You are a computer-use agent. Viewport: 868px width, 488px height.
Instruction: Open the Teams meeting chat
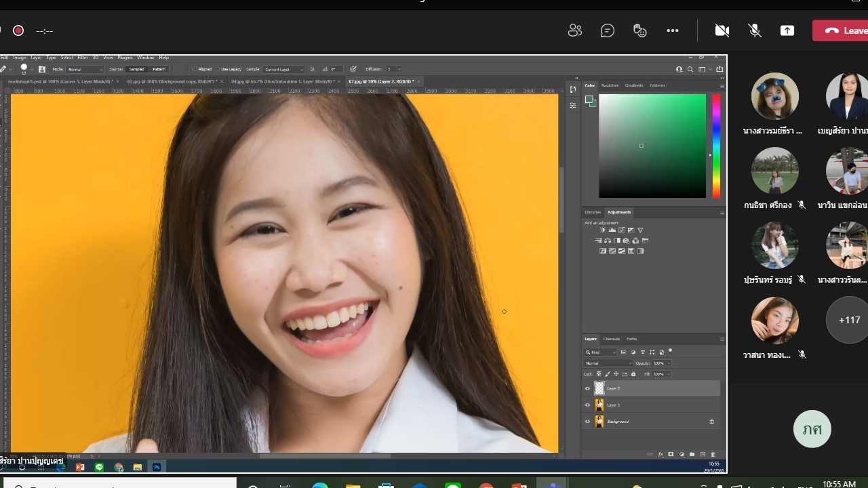[x=608, y=30]
